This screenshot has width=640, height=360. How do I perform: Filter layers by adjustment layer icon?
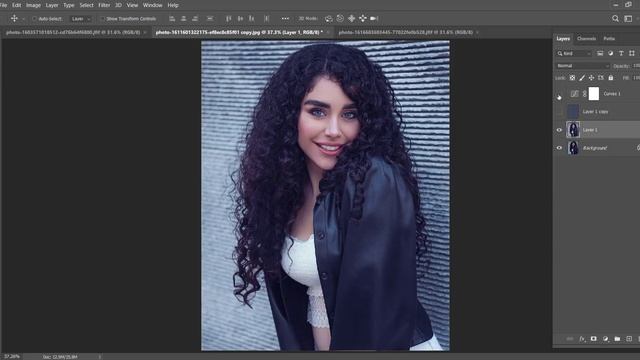click(611, 53)
